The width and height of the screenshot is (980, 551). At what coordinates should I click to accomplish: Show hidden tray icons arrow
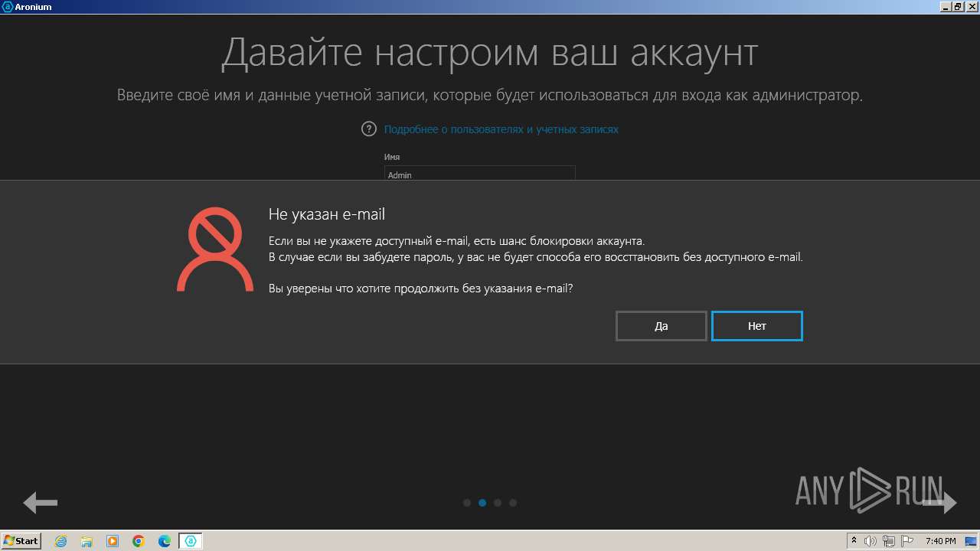854,541
